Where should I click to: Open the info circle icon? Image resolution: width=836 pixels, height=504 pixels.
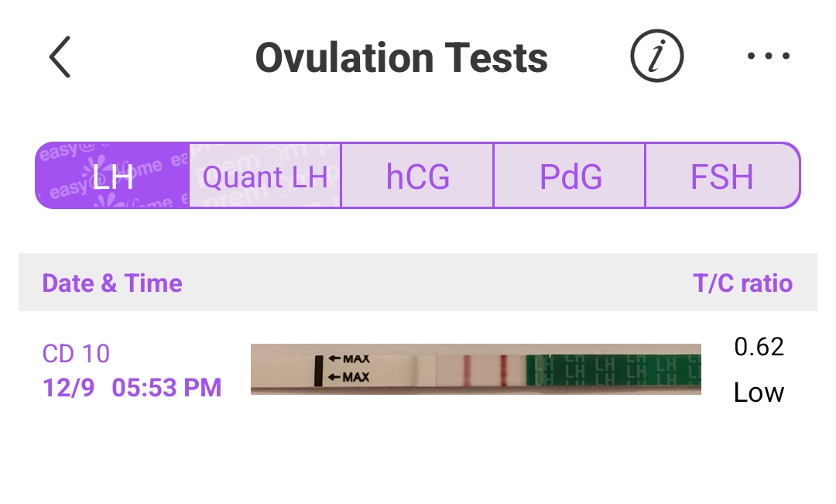point(656,57)
